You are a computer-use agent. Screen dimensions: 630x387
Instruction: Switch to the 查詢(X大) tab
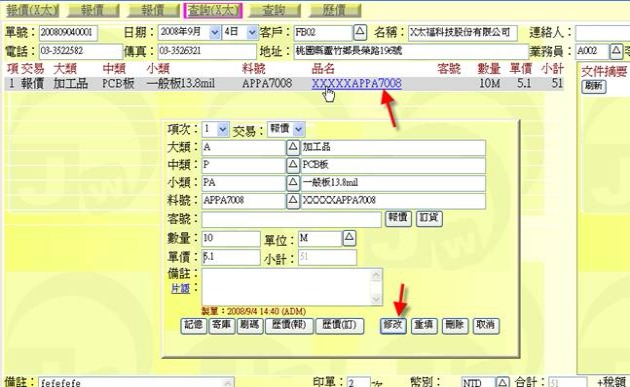click(x=213, y=10)
